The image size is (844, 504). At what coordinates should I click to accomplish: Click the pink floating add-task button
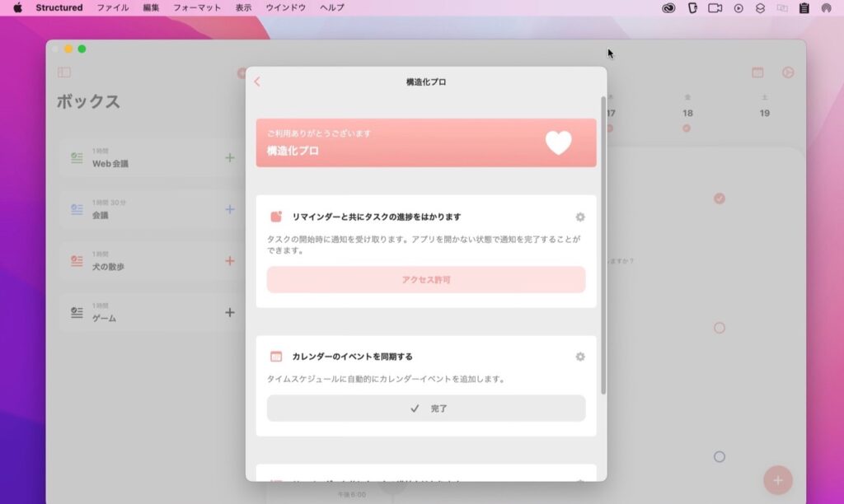(x=778, y=480)
